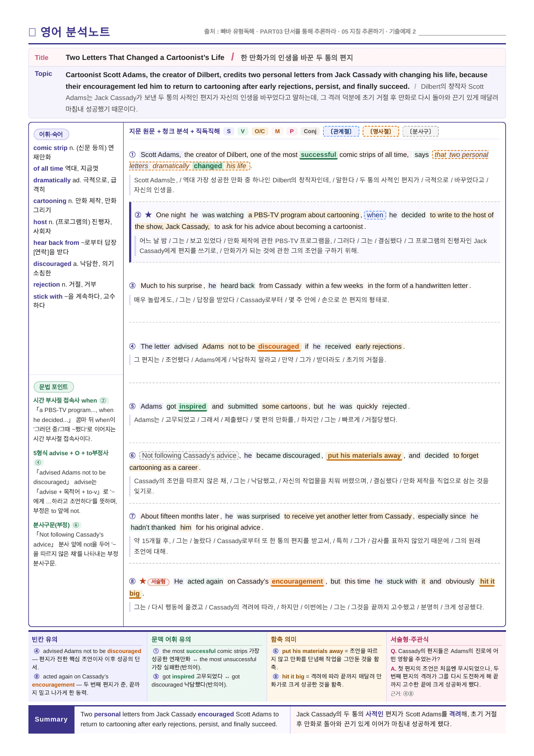
Task: Click the orange star beside sentence ⑧
Action: [x=143, y=581]
